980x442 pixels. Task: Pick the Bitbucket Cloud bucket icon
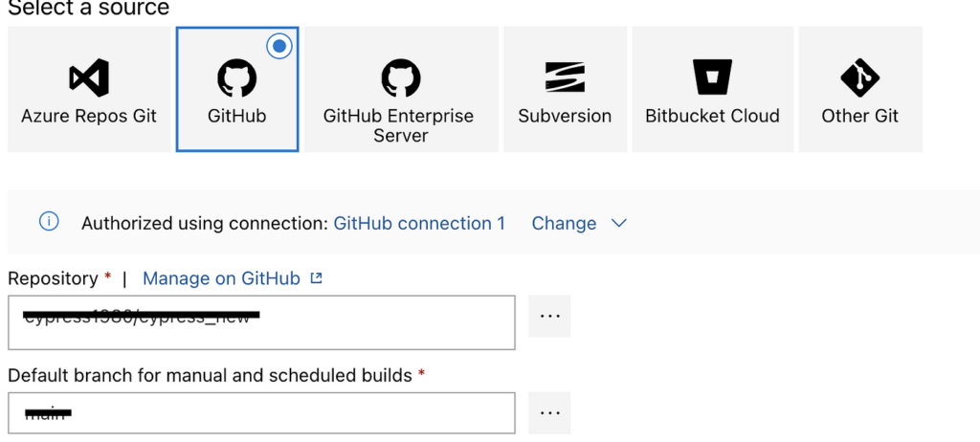[712, 77]
